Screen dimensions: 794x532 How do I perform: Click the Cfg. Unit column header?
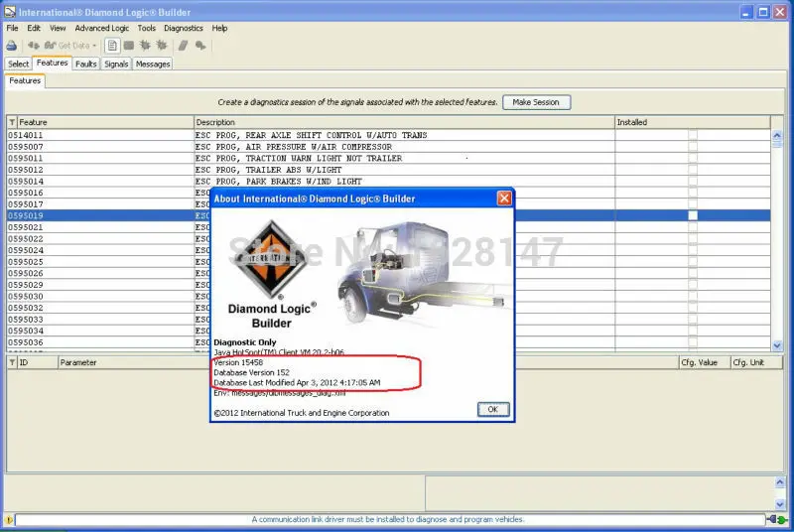point(756,362)
